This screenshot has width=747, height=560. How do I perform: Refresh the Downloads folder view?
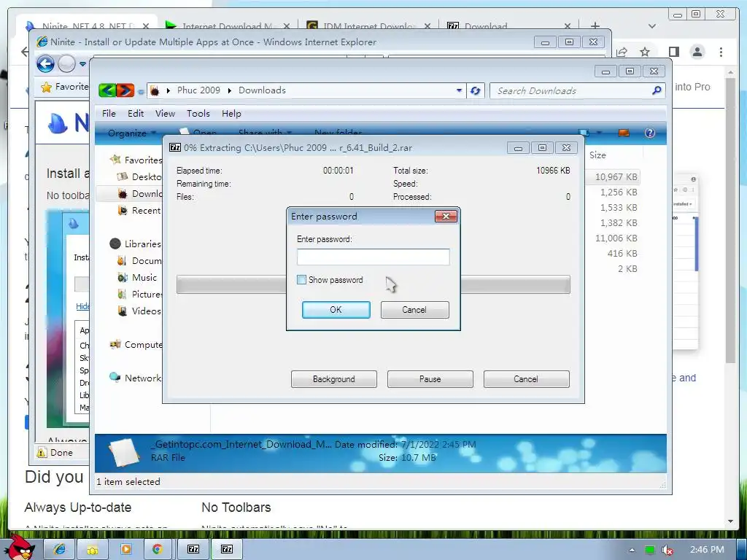(475, 90)
